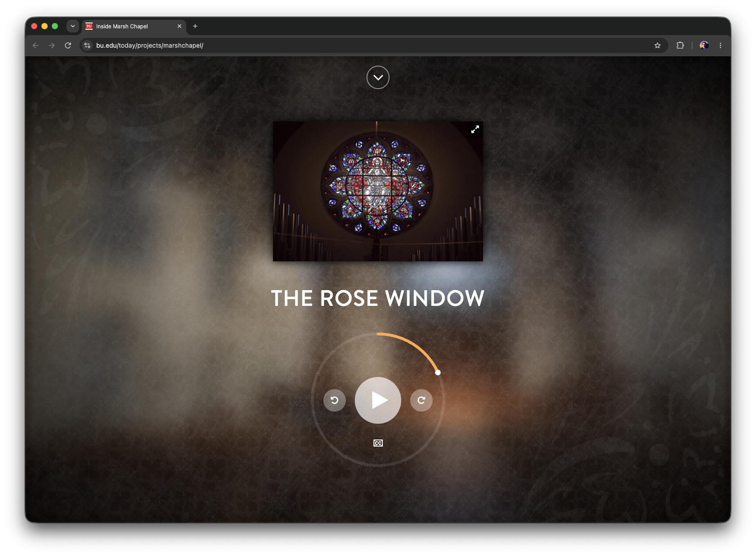Click the orange circular progress arc

coord(413,345)
